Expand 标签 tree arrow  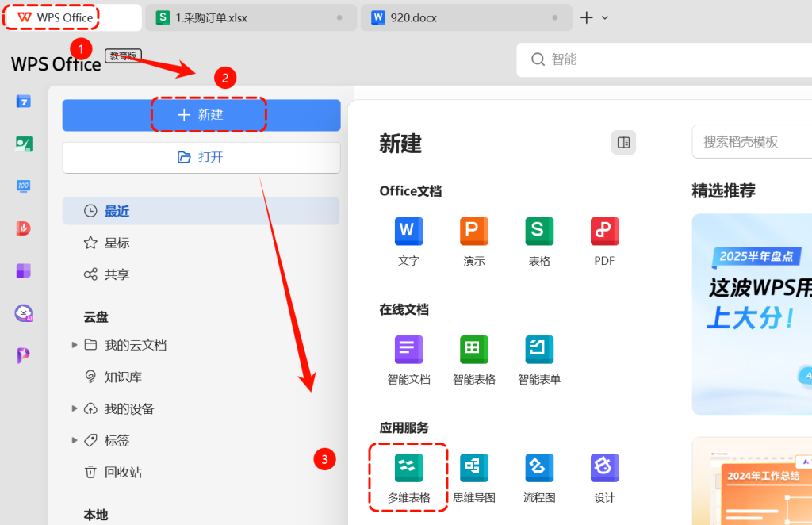point(75,440)
